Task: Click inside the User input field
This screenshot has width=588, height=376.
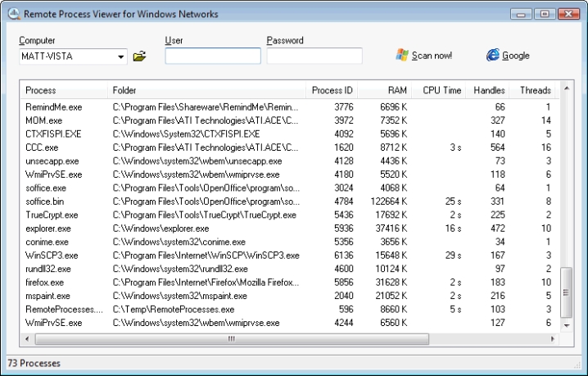Action: (x=213, y=56)
